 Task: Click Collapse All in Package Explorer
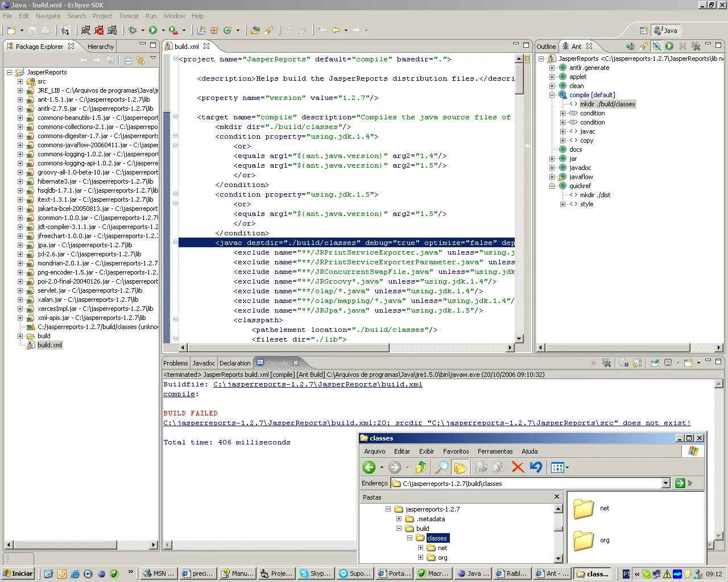[x=128, y=60]
